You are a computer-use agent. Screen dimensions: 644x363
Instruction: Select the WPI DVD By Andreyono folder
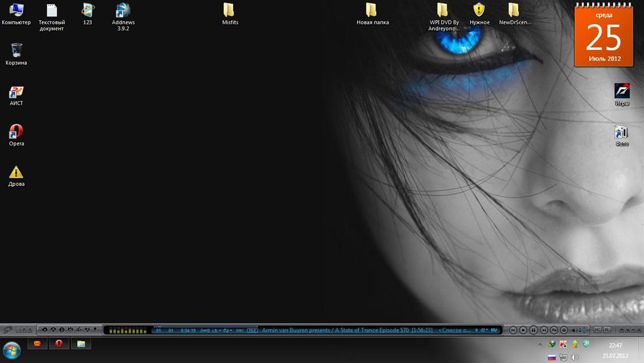tap(444, 17)
